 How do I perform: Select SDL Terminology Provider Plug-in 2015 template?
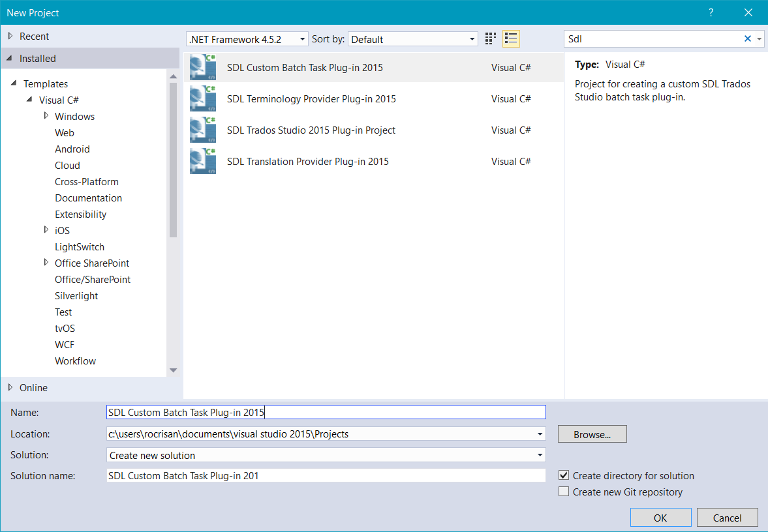pyautogui.click(x=374, y=98)
